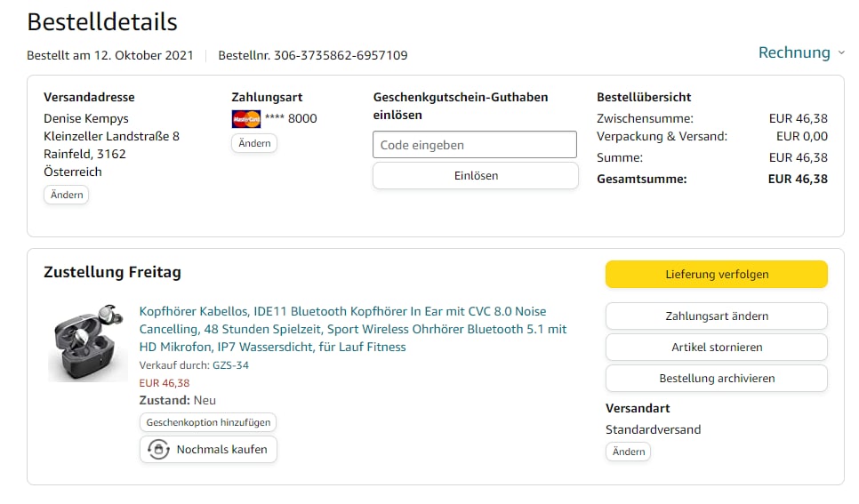Click the chevron next to Rechnung
This screenshot has width=859, height=504.
tap(841, 53)
